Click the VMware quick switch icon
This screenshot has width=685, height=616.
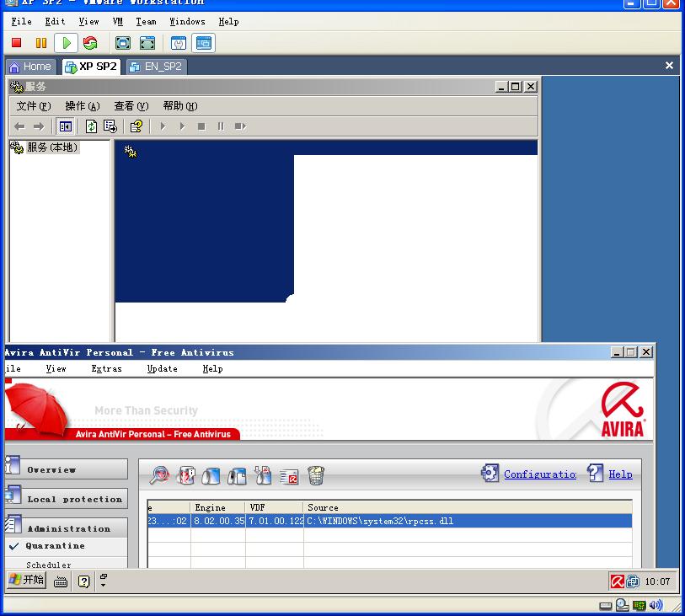[147, 43]
